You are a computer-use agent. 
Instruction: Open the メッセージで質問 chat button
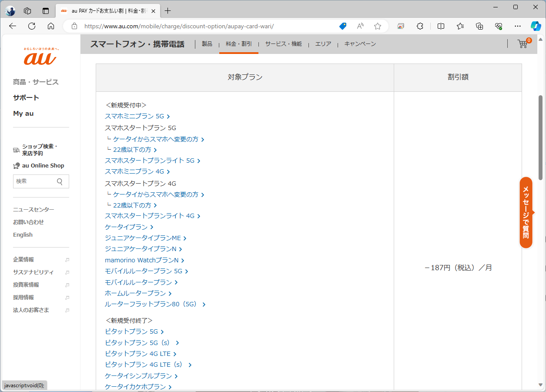click(526, 213)
